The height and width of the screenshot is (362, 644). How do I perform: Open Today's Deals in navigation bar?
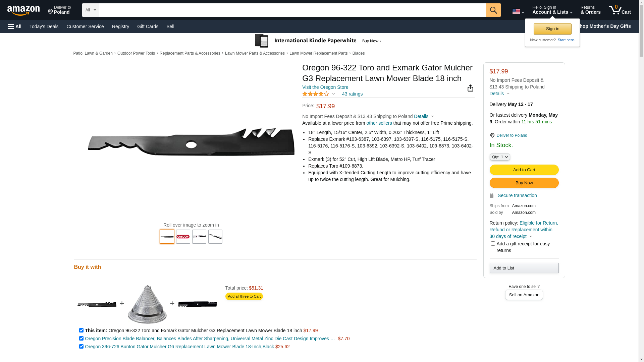(x=44, y=26)
